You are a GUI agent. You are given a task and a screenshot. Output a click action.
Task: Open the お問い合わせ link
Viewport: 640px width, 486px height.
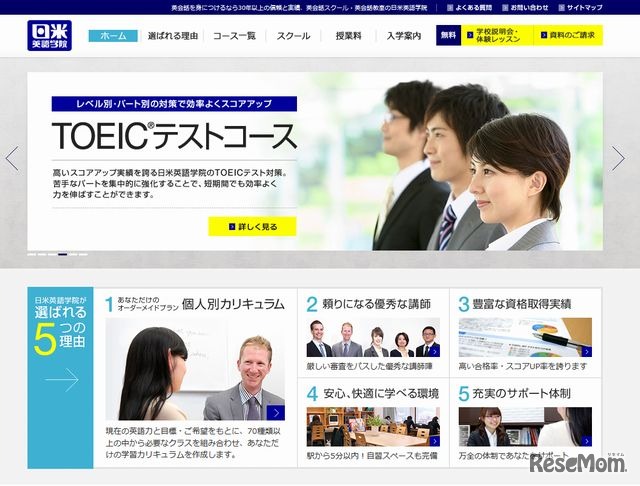pyautogui.click(x=529, y=7)
